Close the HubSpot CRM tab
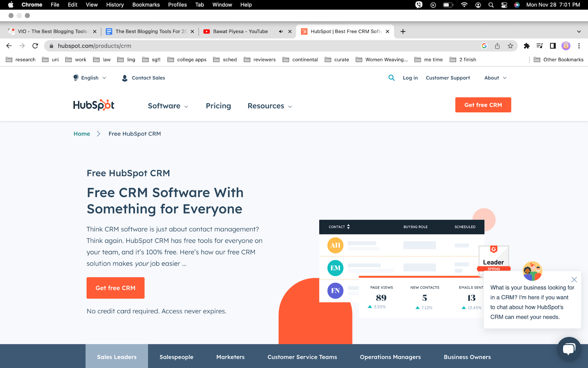The height and width of the screenshot is (368, 588). click(x=387, y=31)
